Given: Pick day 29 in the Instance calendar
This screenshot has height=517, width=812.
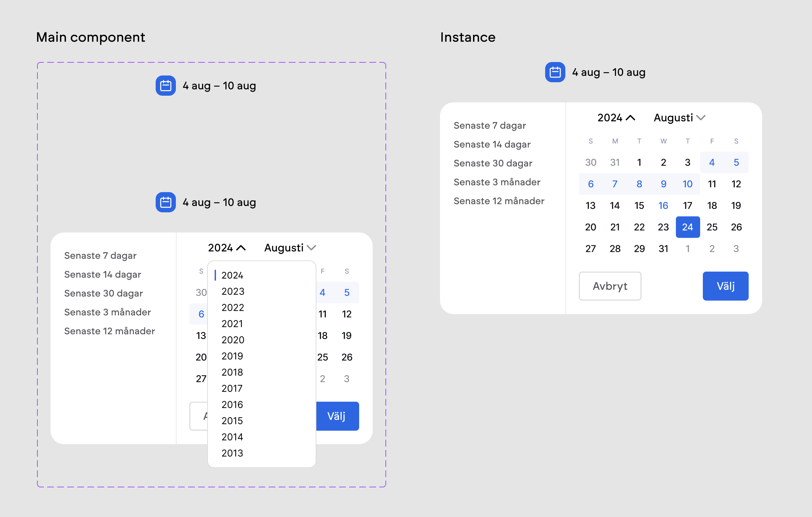Looking at the screenshot, I should point(639,248).
